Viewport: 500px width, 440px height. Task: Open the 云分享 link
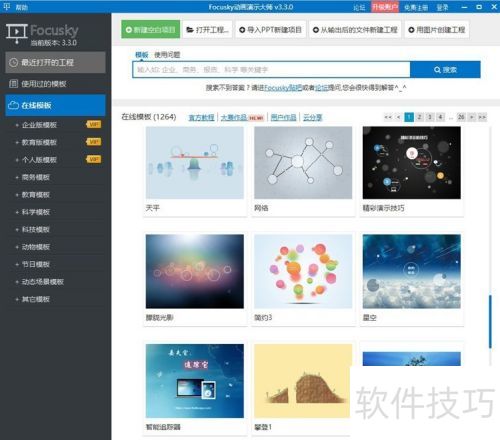(312, 117)
